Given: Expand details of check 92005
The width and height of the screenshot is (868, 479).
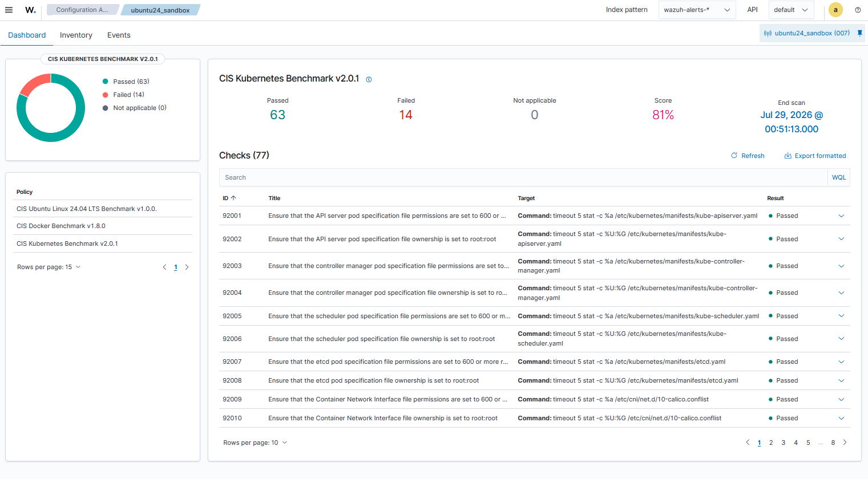Looking at the screenshot, I should point(841,316).
